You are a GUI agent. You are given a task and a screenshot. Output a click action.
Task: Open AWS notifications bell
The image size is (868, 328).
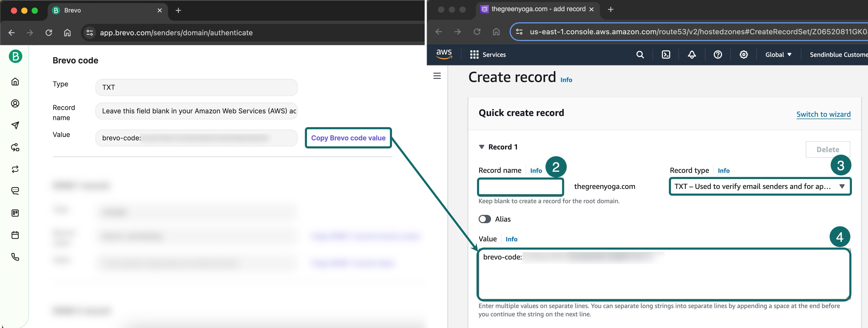692,54
